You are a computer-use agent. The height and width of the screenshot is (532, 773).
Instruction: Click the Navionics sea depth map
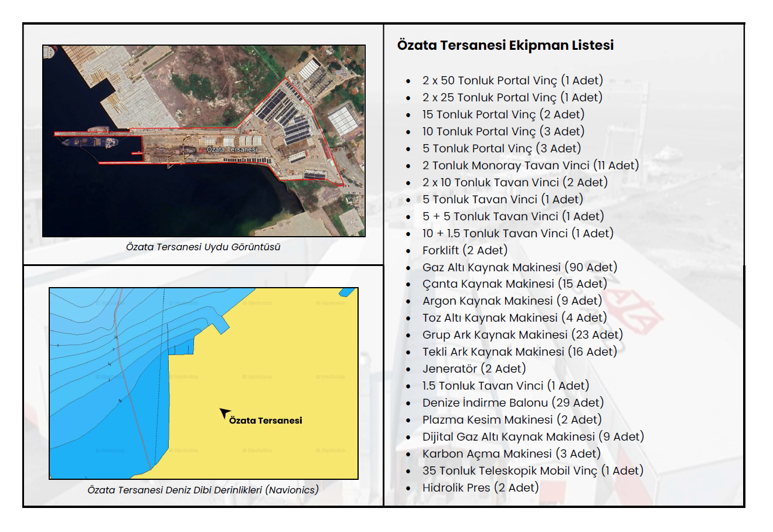coord(203,383)
